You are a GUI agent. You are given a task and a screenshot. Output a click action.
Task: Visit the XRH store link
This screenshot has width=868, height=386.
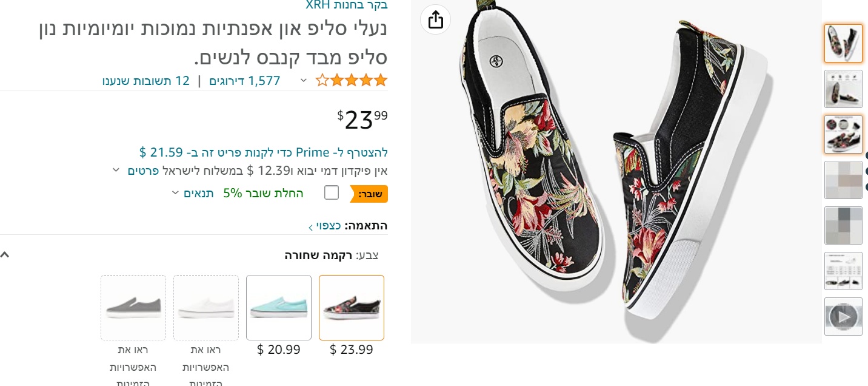pos(347,5)
